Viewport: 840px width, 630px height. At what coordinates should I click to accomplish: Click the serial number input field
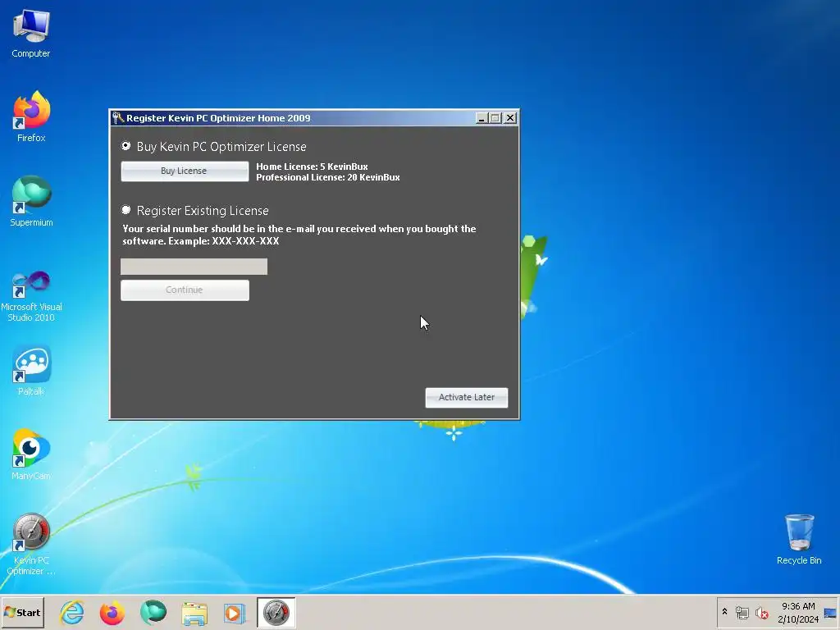tap(194, 267)
